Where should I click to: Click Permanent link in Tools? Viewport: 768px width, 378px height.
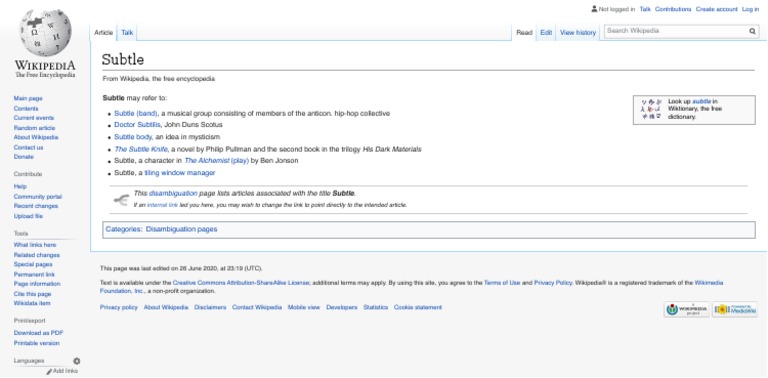pyautogui.click(x=34, y=275)
